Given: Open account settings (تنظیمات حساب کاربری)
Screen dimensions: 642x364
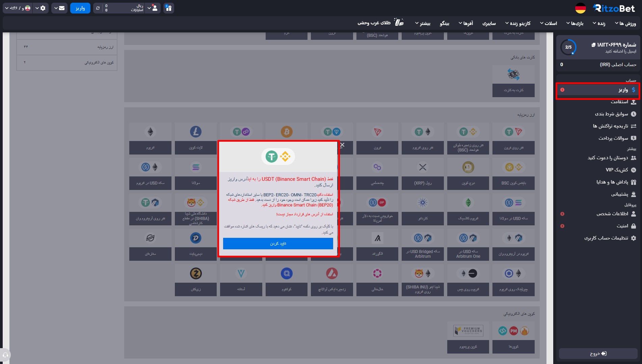Looking at the screenshot, I should click(598, 238).
